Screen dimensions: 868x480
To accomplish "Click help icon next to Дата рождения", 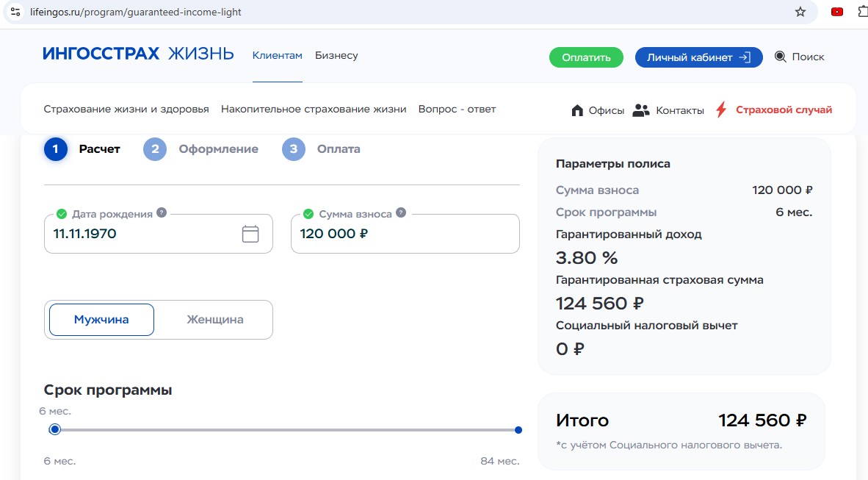I will (162, 213).
